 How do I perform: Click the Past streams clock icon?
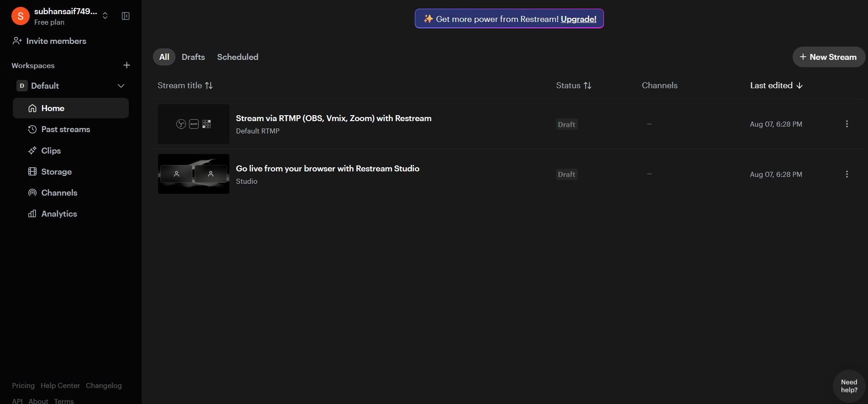click(x=32, y=129)
